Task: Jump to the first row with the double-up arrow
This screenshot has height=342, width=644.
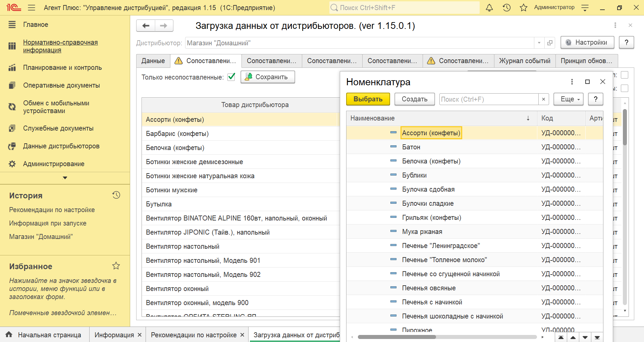Action: pyautogui.click(x=561, y=337)
